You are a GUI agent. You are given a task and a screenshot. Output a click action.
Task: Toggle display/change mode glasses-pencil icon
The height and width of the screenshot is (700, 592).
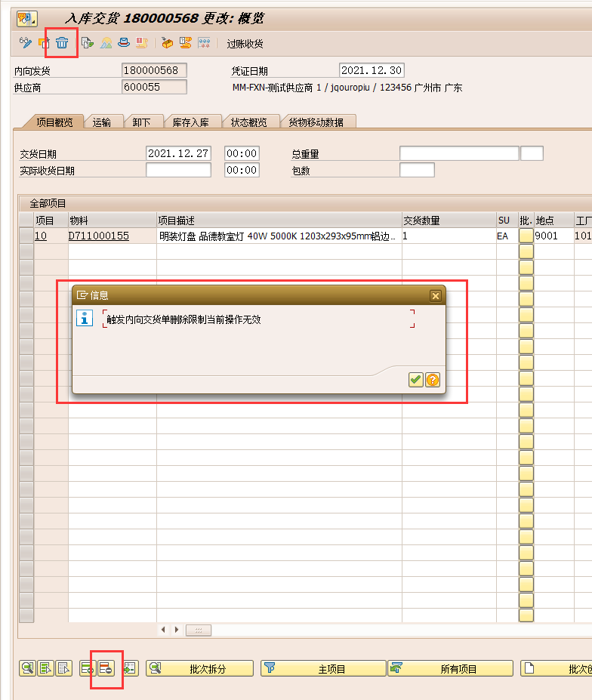point(26,43)
